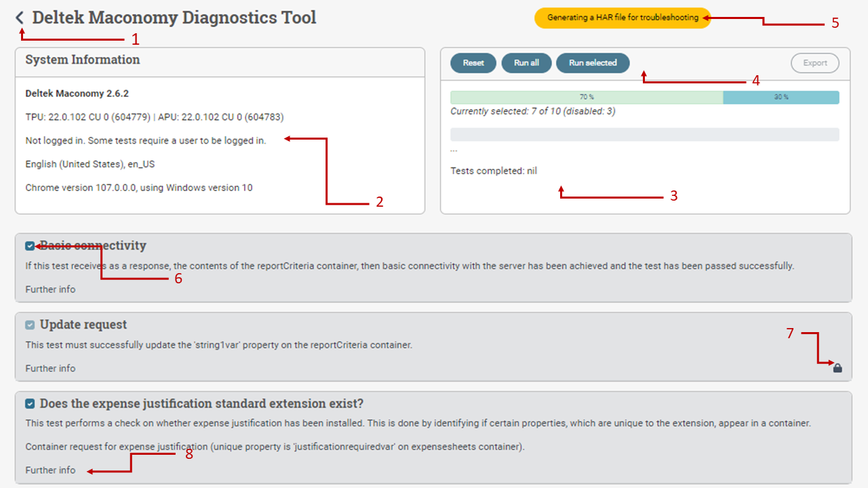Click the 'string1var' property description text
Image resolution: width=868 pixels, height=488 pixels.
click(x=219, y=345)
